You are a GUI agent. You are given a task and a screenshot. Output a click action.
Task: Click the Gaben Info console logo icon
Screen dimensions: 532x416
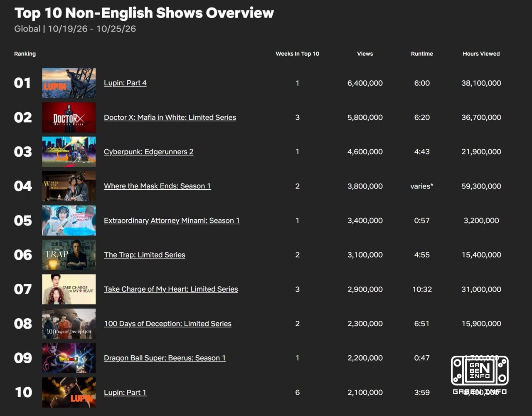(480, 371)
